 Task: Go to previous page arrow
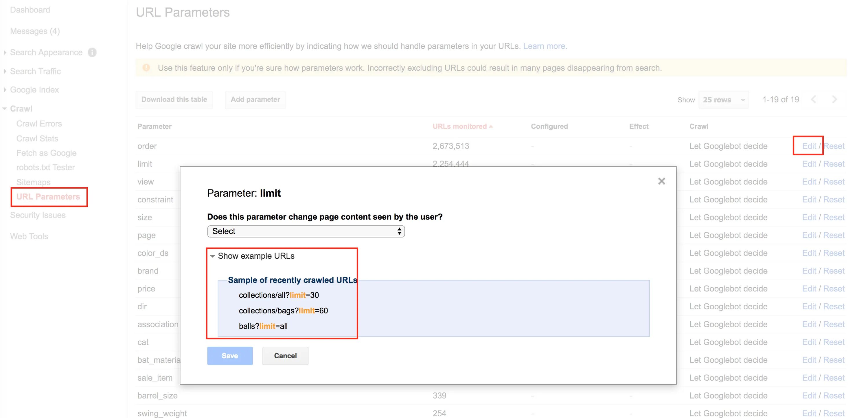[814, 100]
